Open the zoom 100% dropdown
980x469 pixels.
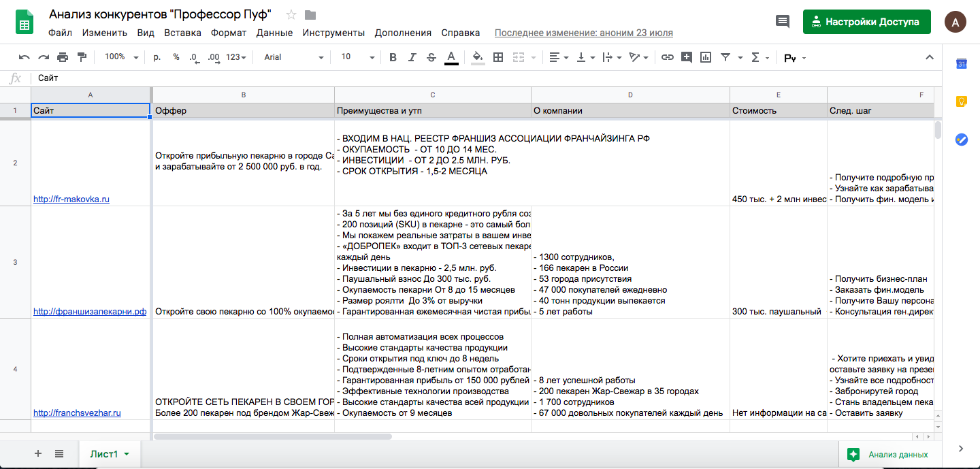[121, 57]
